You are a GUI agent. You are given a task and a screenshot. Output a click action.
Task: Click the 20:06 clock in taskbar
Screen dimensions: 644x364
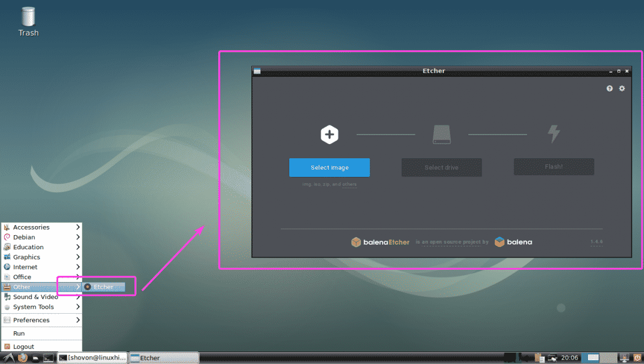(x=569, y=358)
